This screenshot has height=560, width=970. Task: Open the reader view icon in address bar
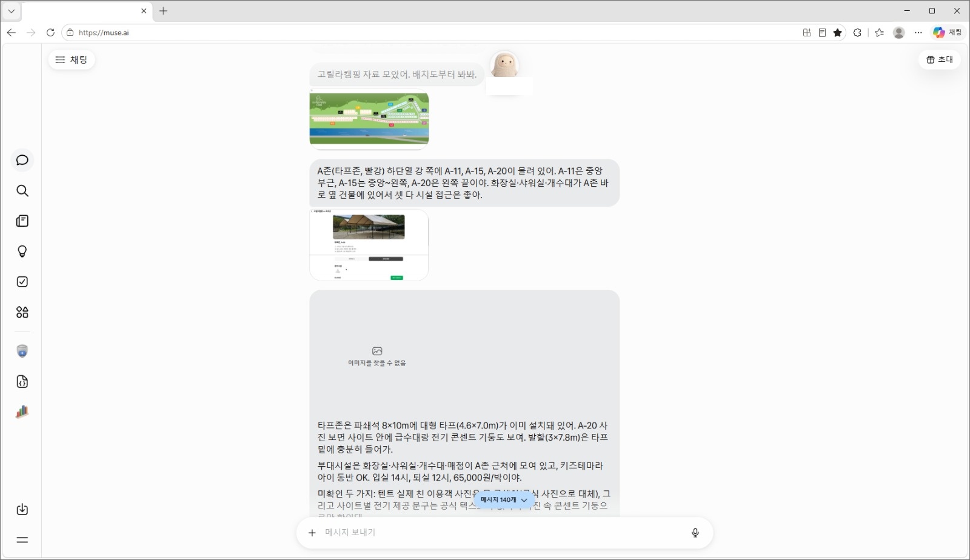pyautogui.click(x=822, y=33)
